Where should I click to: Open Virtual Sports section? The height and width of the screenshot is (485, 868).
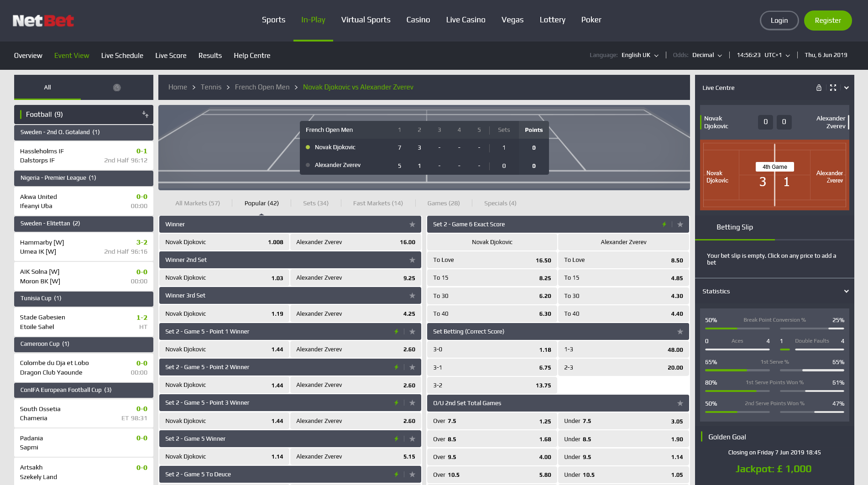click(366, 20)
